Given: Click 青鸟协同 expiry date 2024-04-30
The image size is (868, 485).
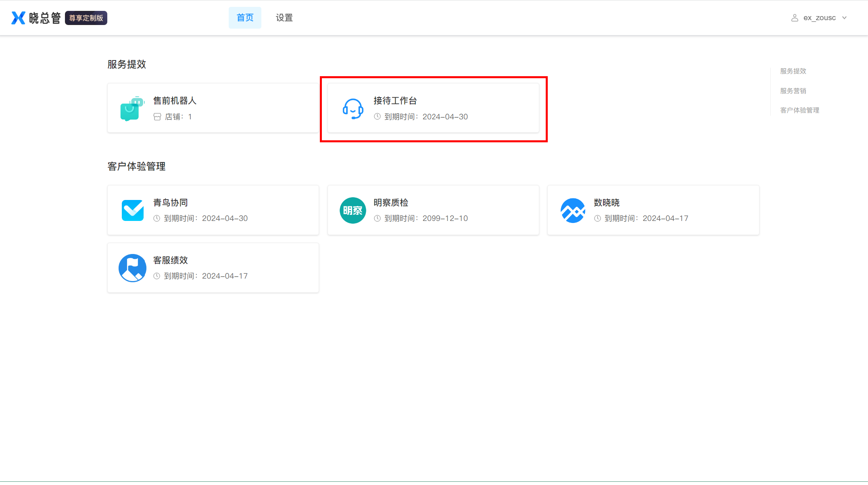Looking at the screenshot, I should (x=225, y=219).
